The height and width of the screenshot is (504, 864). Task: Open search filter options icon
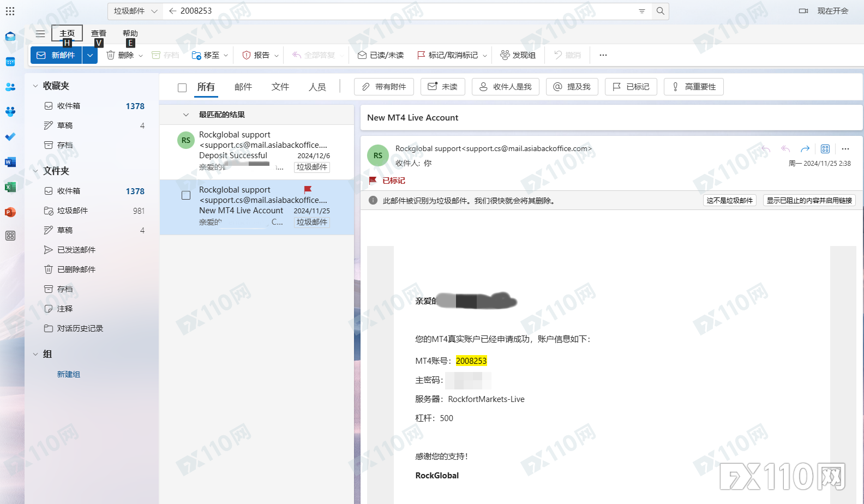pyautogui.click(x=642, y=11)
